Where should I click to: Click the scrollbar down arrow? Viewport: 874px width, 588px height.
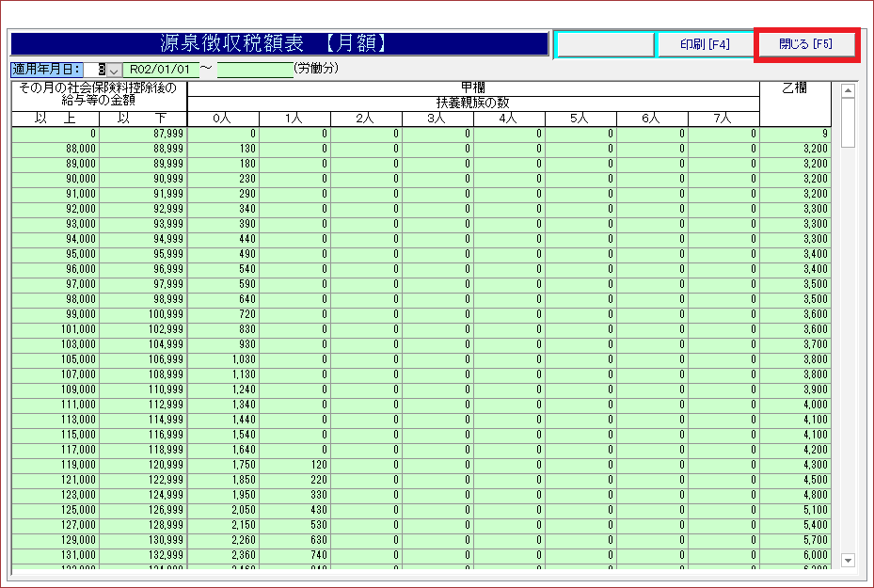click(848, 561)
